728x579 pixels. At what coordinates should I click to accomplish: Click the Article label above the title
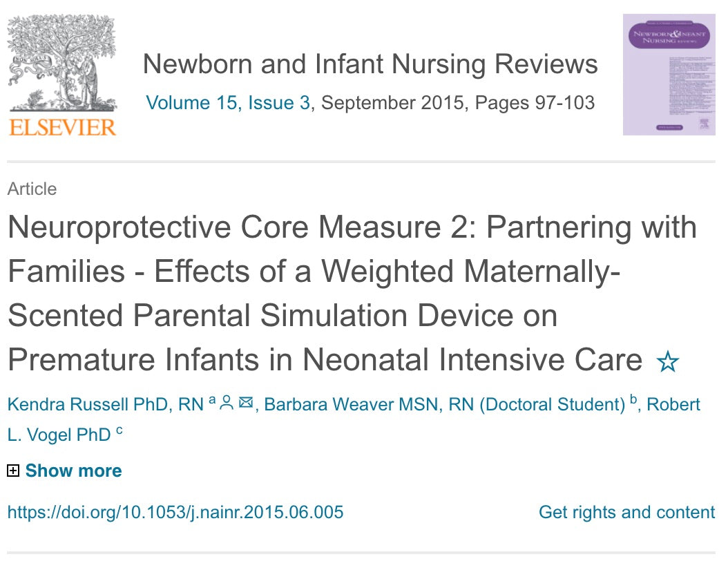pyautogui.click(x=31, y=189)
